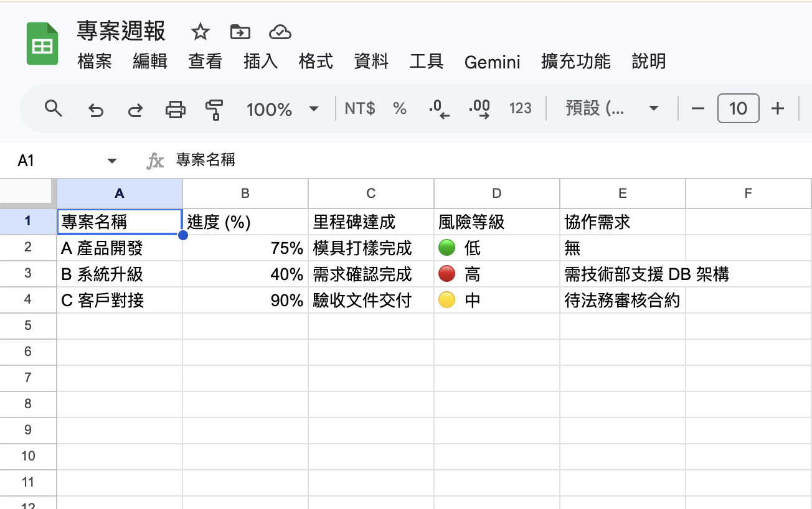Viewport: 812px width, 509px height.
Task: Click the redo icon
Action: [x=135, y=108]
